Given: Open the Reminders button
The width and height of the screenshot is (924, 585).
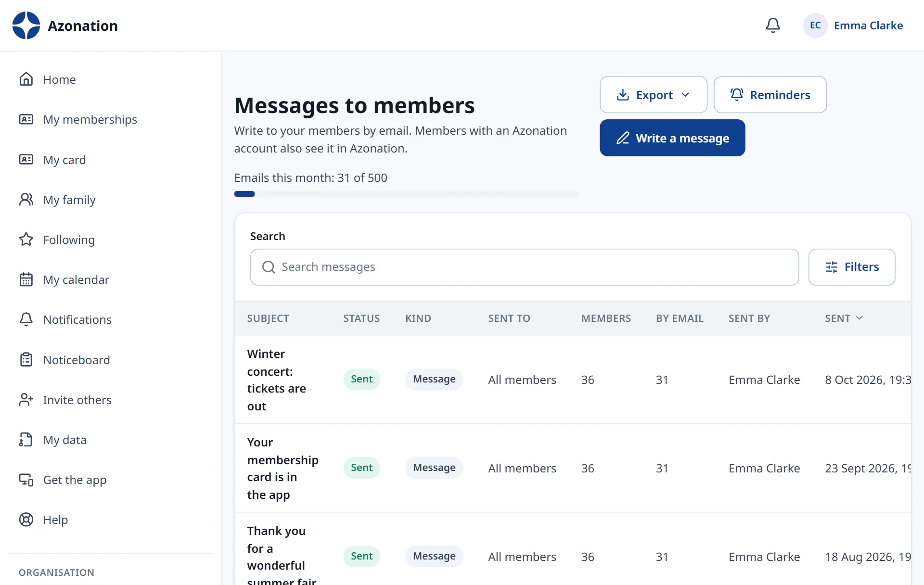Looking at the screenshot, I should 770,95.
